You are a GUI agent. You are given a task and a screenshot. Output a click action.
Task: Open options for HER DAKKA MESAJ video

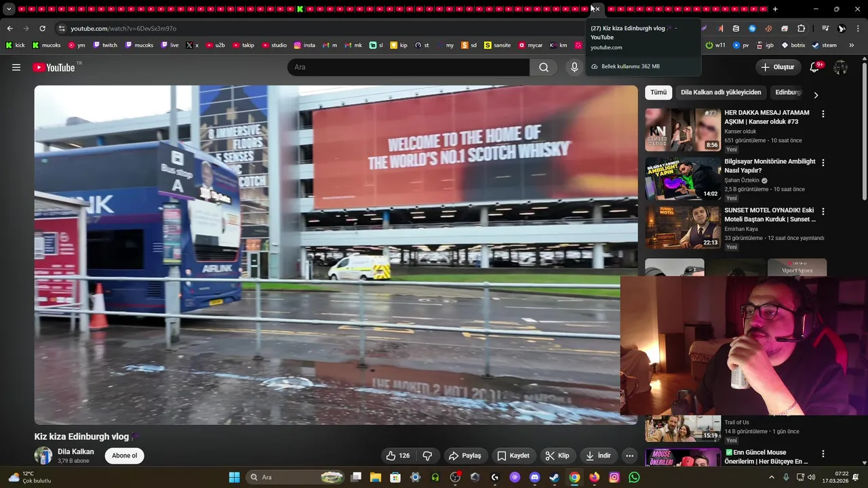(x=823, y=115)
